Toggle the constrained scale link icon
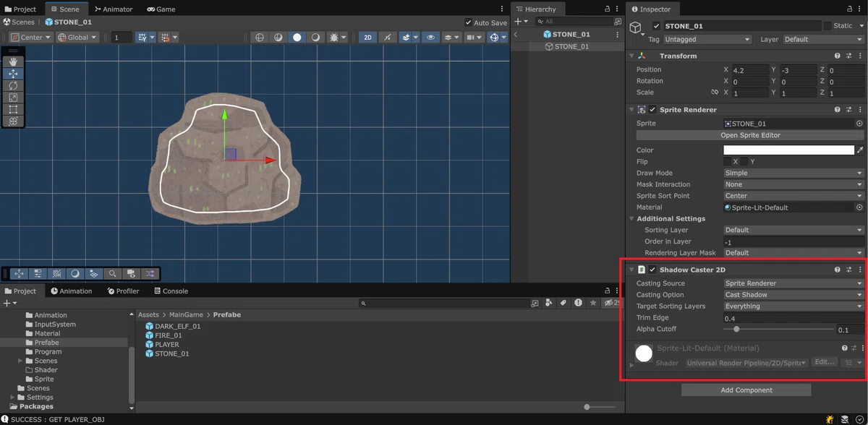Viewport: 868px width, 425px height. pos(715,93)
